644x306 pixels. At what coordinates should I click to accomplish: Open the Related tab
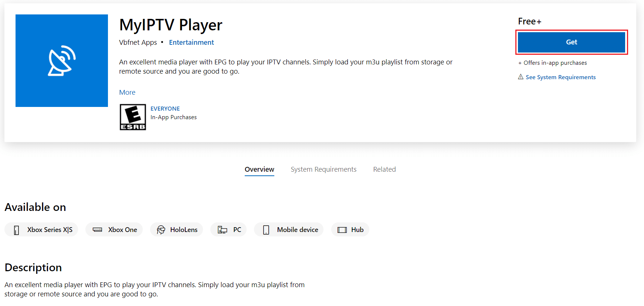tap(384, 169)
